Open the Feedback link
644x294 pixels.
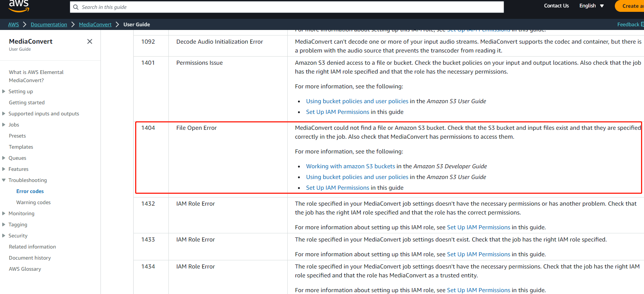630,24
